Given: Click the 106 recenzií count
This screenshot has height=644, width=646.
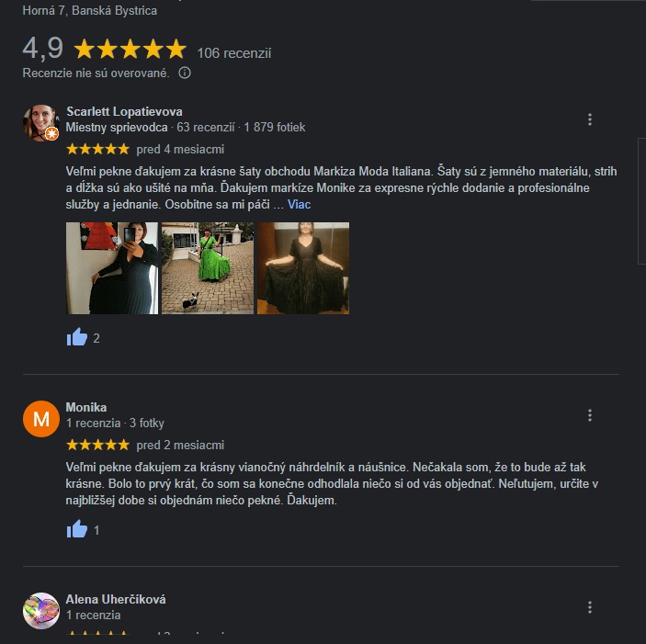Looking at the screenshot, I should click(234, 53).
